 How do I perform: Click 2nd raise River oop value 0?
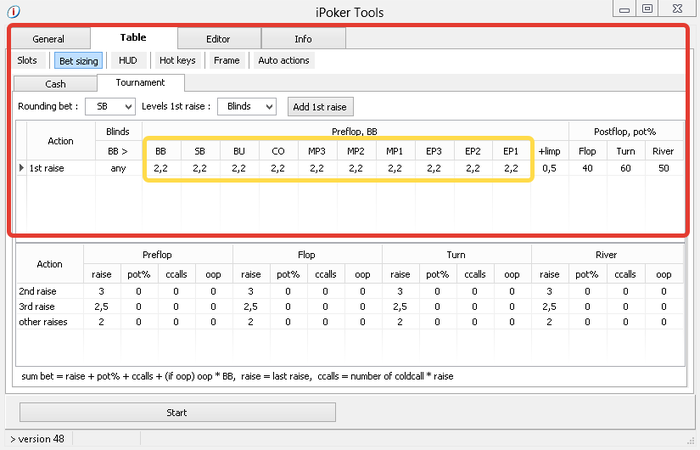click(664, 292)
